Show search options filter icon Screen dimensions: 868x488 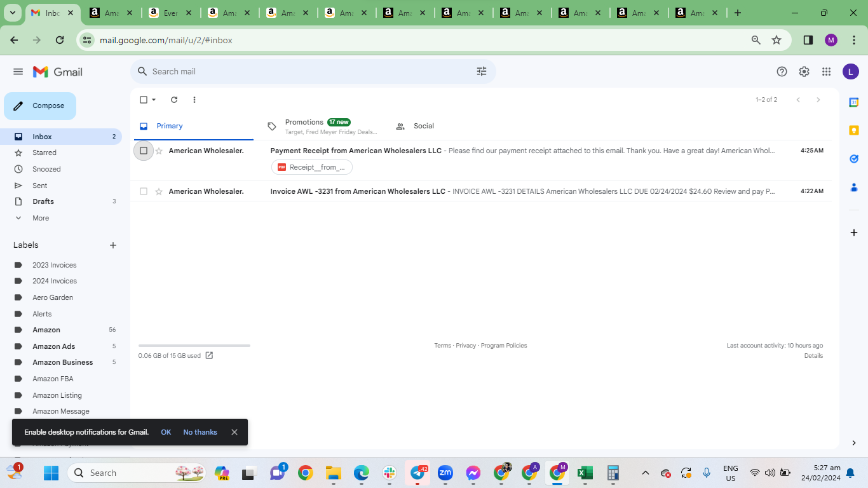point(482,72)
